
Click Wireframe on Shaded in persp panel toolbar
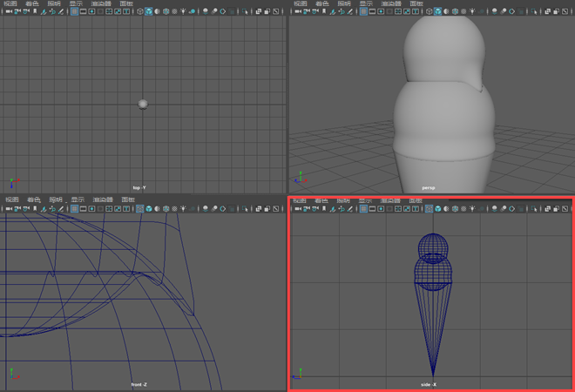(455, 11)
